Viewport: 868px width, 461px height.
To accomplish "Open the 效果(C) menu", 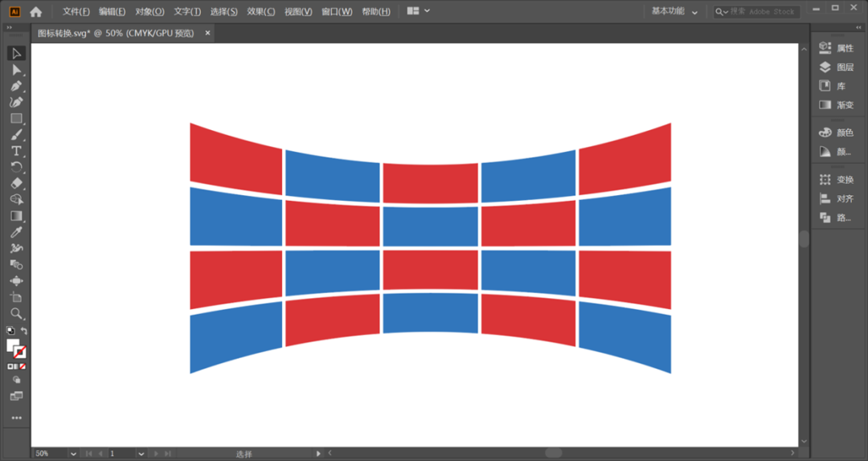I will click(x=260, y=11).
